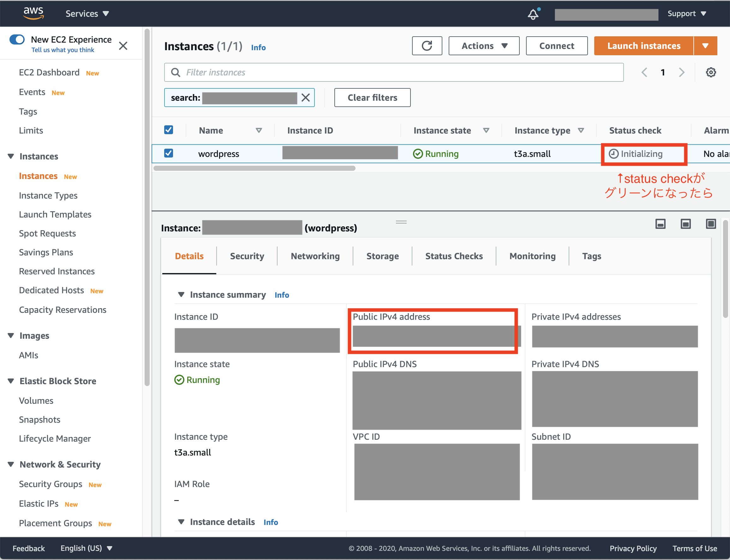Open Elastic IPs in sidebar
730x560 pixels.
[39, 504]
